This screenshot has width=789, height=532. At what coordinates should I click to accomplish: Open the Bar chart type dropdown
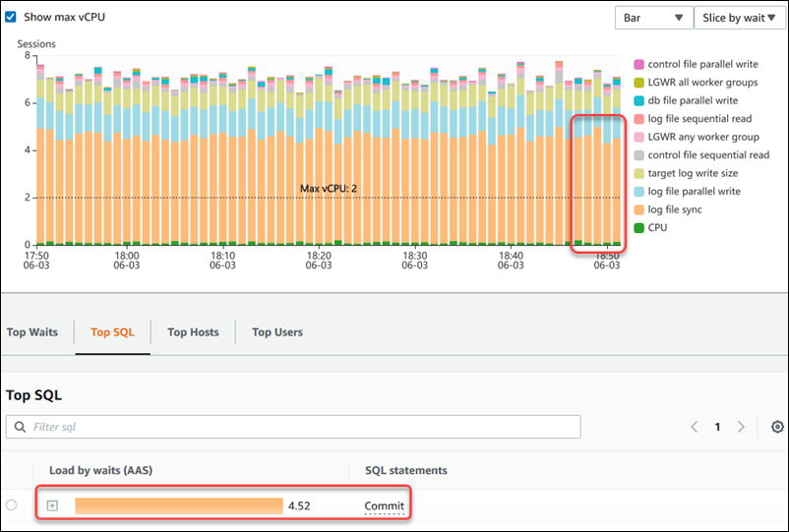pyautogui.click(x=652, y=18)
